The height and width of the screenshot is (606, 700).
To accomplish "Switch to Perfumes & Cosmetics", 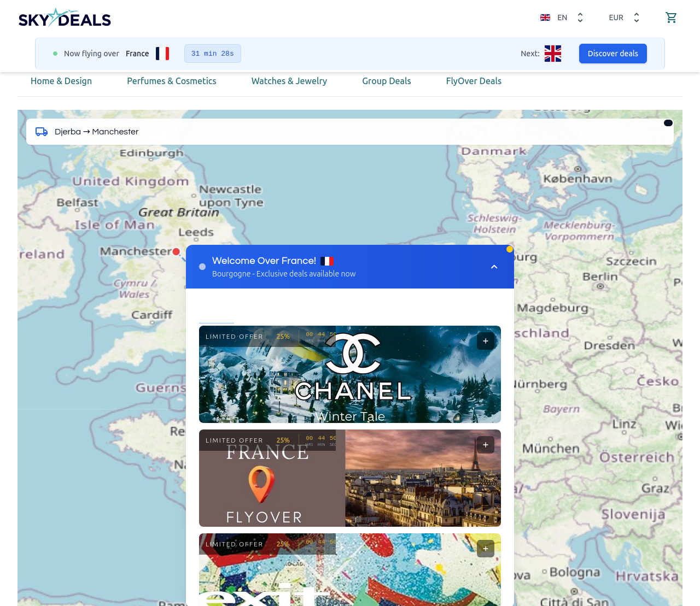I will [171, 80].
